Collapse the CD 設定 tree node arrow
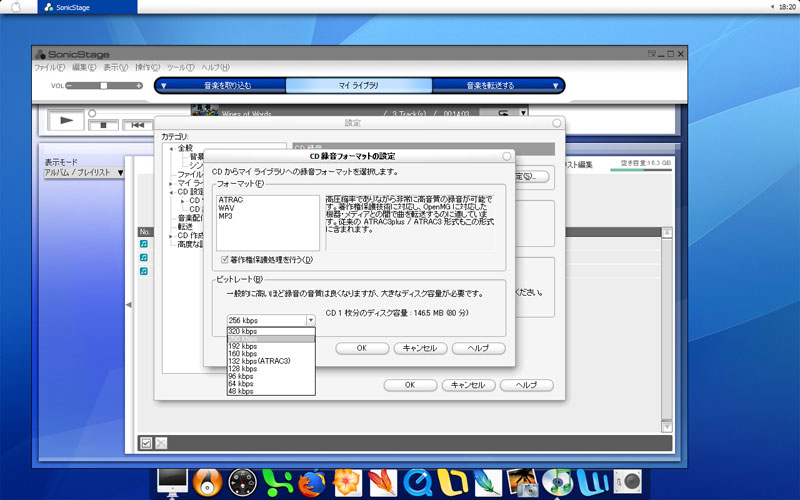 [171, 192]
